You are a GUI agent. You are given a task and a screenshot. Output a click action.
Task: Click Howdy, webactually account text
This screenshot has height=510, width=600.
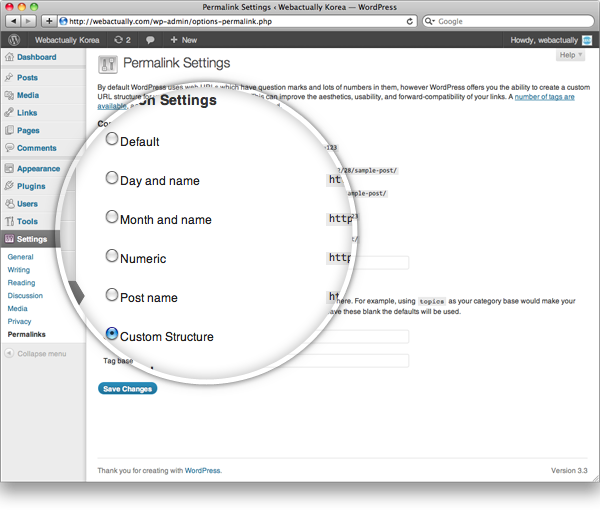coord(544,40)
